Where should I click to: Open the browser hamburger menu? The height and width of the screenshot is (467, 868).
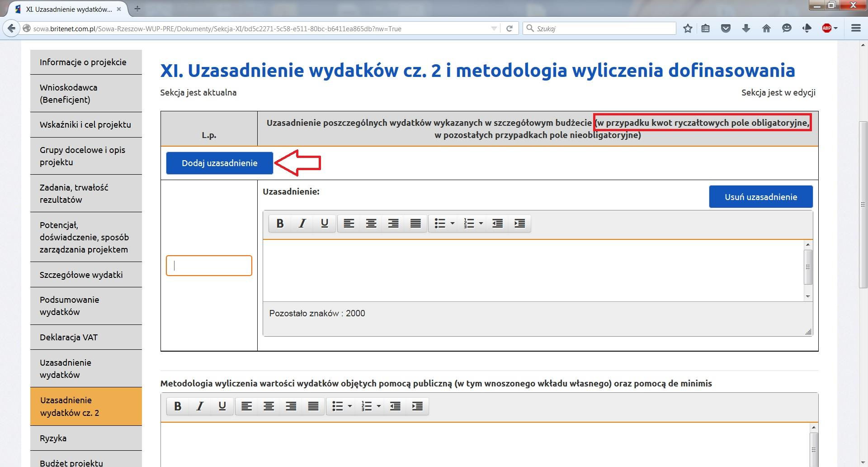(856, 28)
